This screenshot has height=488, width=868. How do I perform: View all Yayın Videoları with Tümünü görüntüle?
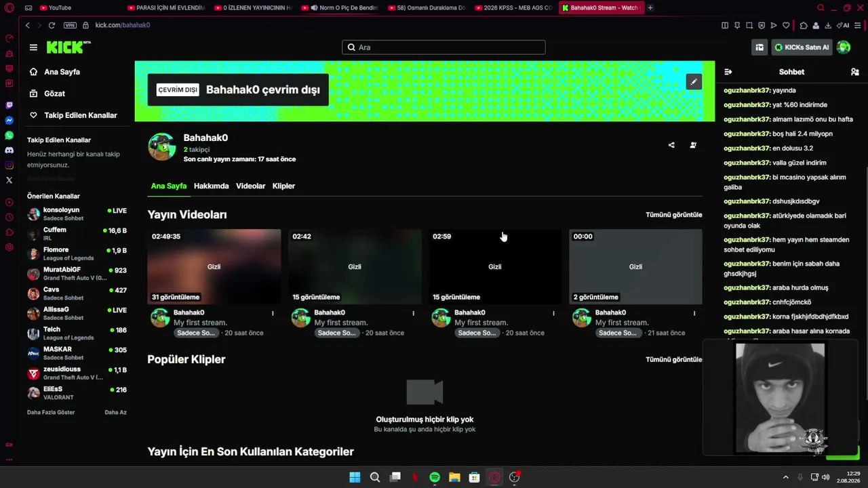[674, 215]
